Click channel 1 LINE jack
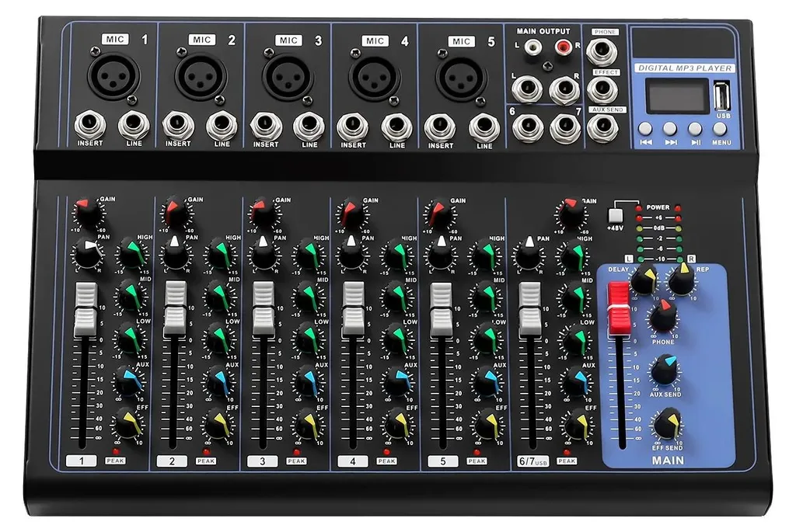This screenshot has height=532, width=796. tap(134, 125)
